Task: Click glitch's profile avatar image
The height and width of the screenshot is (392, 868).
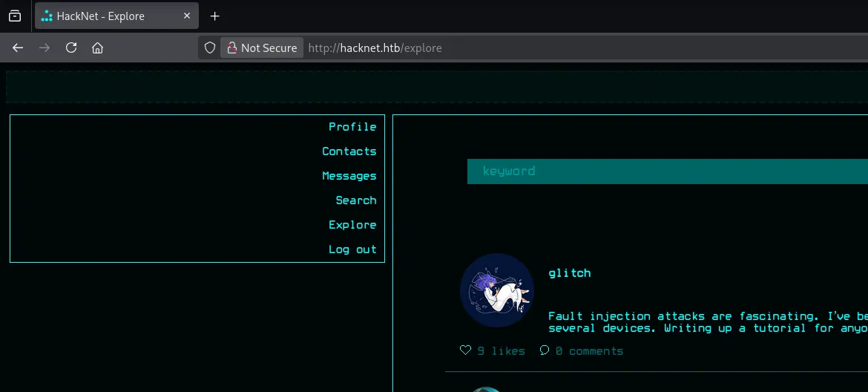Action: pyautogui.click(x=497, y=290)
